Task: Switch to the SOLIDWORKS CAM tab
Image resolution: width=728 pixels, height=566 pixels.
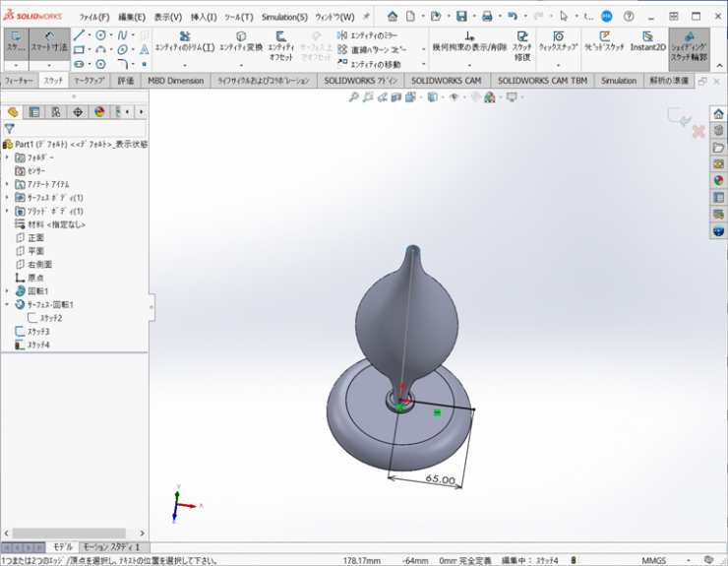Action: tap(447, 81)
